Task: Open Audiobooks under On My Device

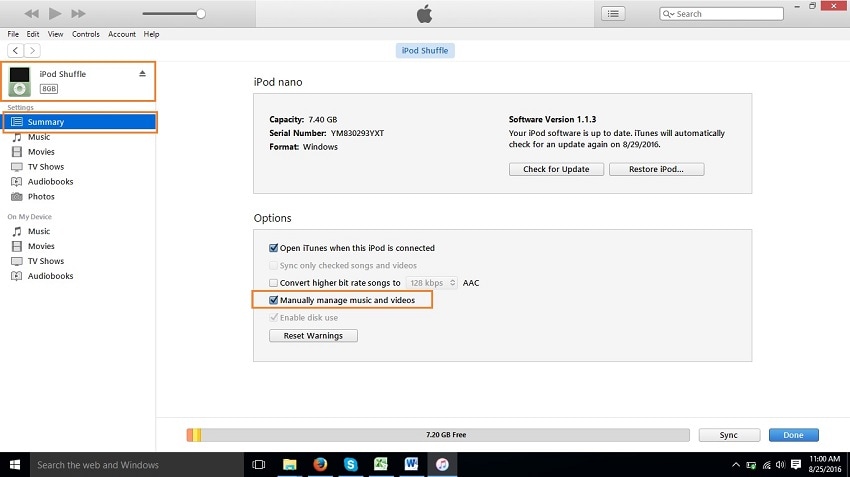Action: coord(50,276)
